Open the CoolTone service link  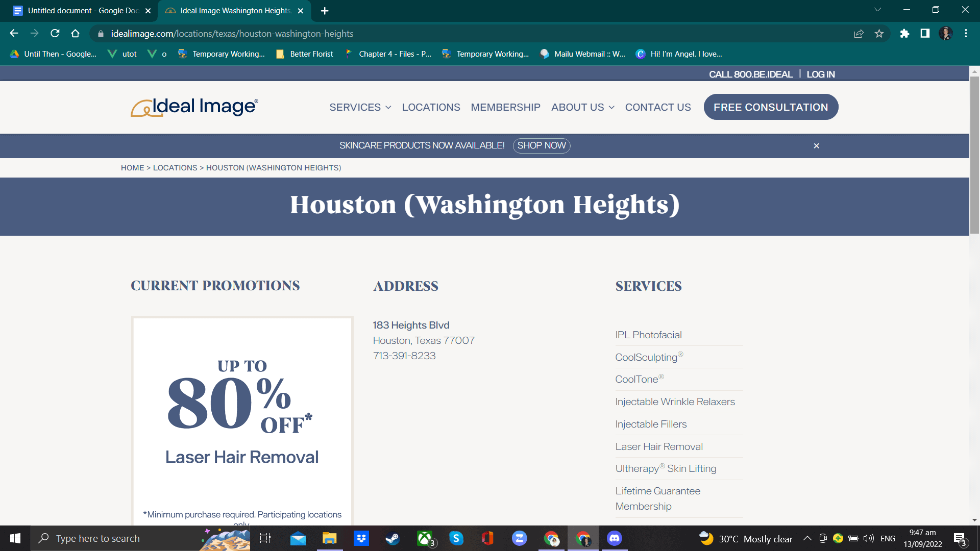[639, 379]
